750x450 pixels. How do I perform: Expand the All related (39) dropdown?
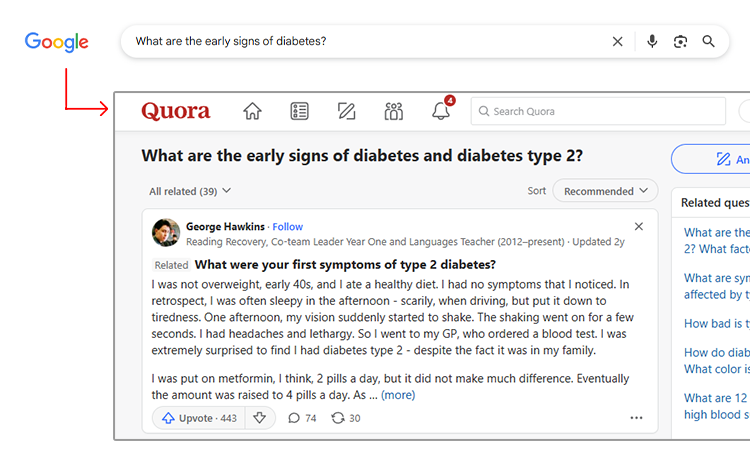coord(190,191)
